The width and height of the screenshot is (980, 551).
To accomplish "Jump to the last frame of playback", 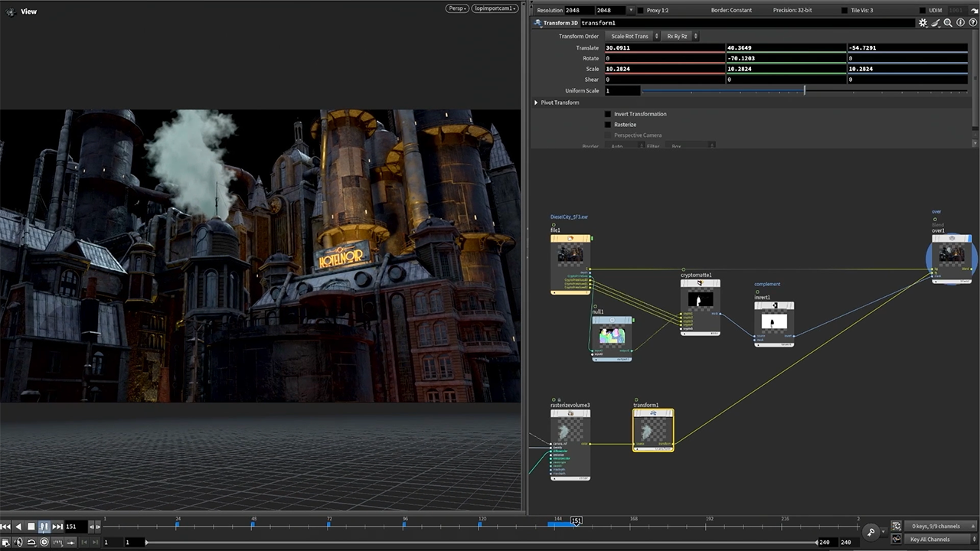I will 57,527.
